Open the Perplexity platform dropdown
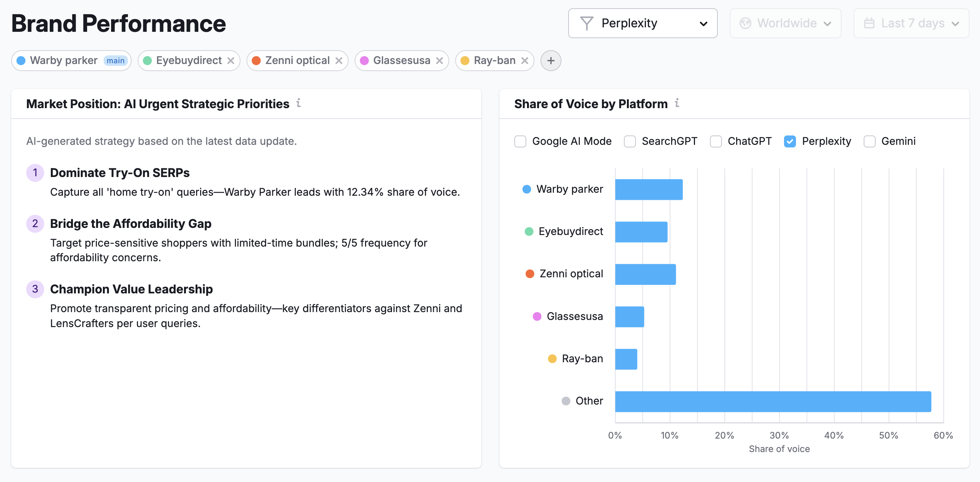Viewport: 980px width, 482px height. coord(643,23)
